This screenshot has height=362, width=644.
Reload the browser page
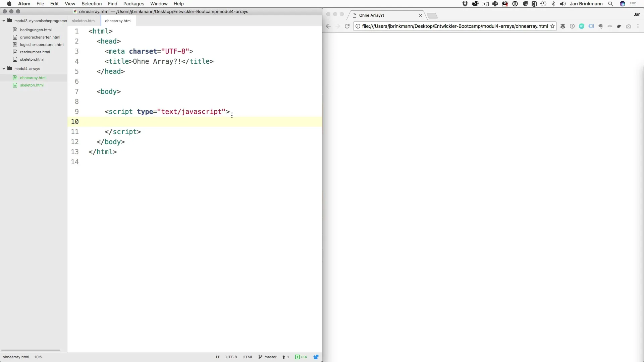pyautogui.click(x=347, y=26)
